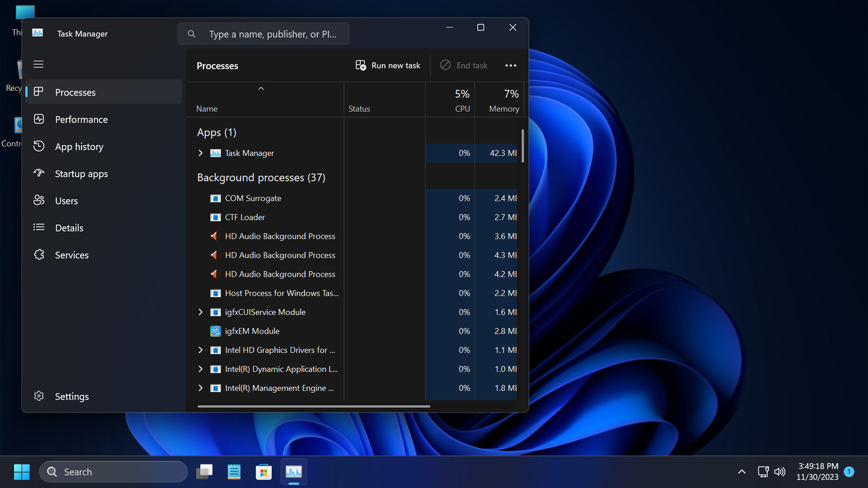Screen dimensions: 868x488
Task: Click the Task Manager process row icon
Action: 216,153
